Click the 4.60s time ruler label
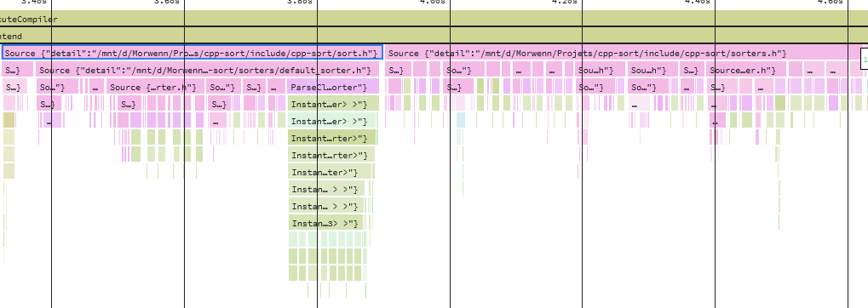Image resolution: width=868 pixels, height=308 pixels. tap(831, 3)
